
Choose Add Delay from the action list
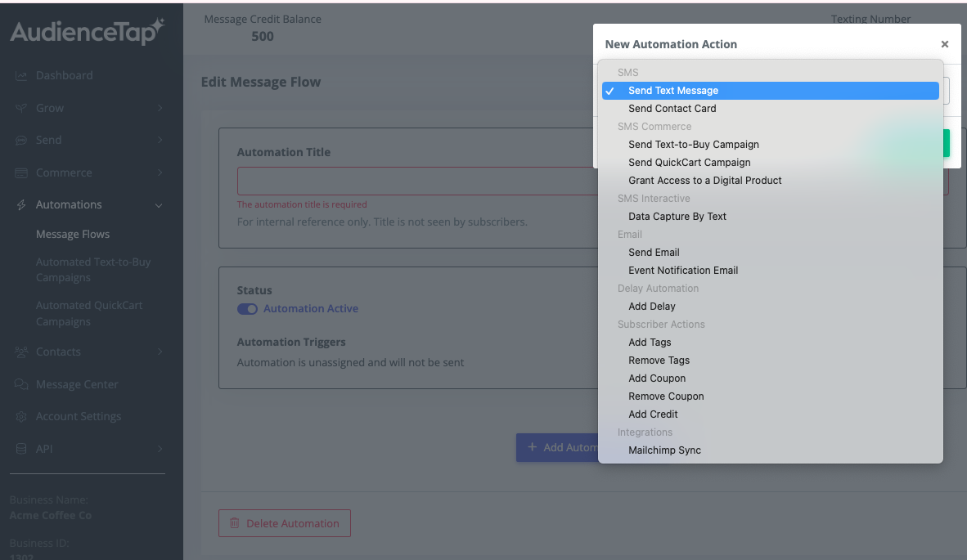[652, 306]
